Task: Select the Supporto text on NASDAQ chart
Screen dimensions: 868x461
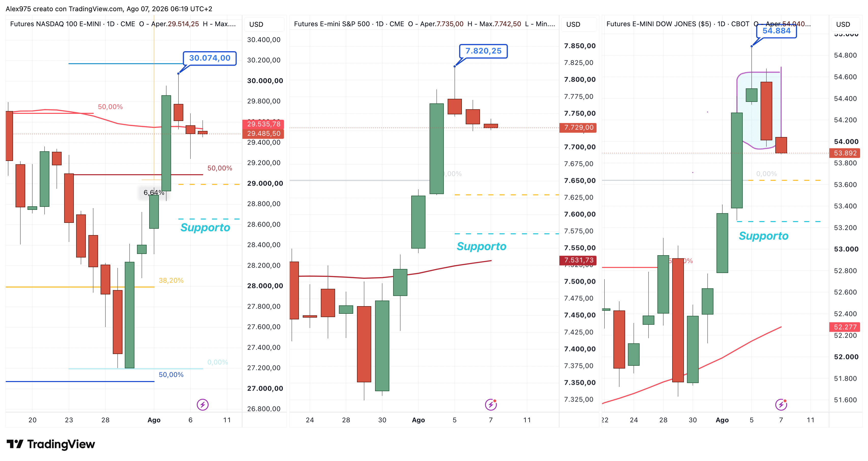Action: click(x=205, y=227)
